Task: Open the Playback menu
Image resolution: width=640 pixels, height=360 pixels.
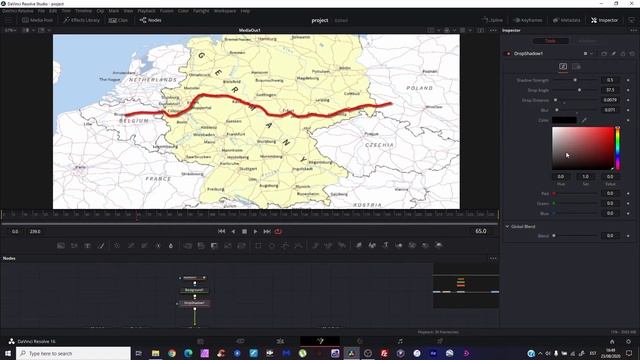Action: coord(146,11)
